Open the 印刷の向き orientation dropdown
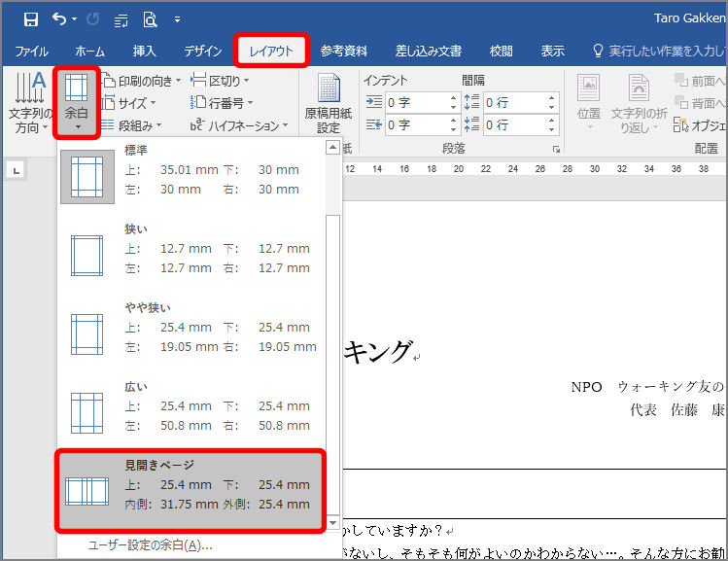This screenshot has height=561, width=728. (142, 82)
